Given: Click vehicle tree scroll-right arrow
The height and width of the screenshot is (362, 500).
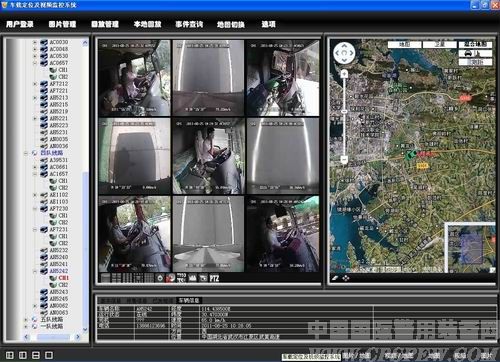Looking at the screenshot, I should coord(78,337).
